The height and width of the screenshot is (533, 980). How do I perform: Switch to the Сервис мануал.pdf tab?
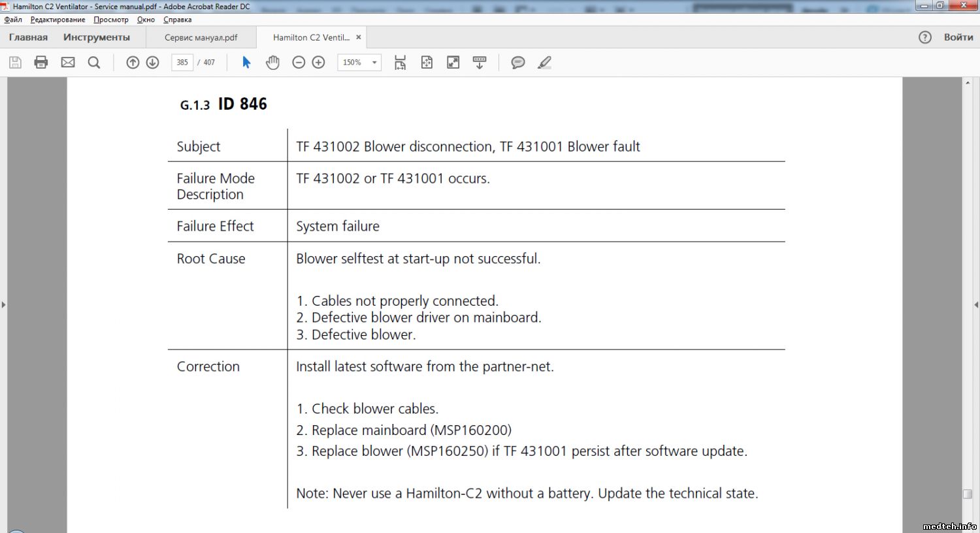(201, 38)
